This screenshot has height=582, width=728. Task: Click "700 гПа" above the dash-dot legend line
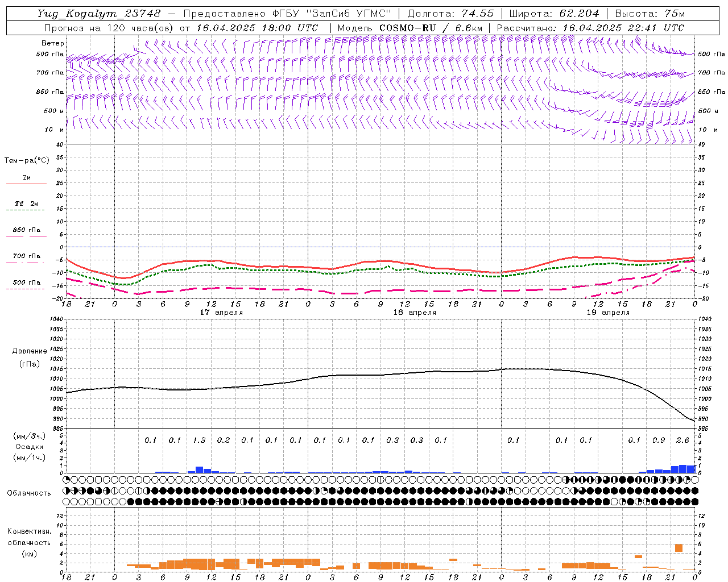(27, 256)
